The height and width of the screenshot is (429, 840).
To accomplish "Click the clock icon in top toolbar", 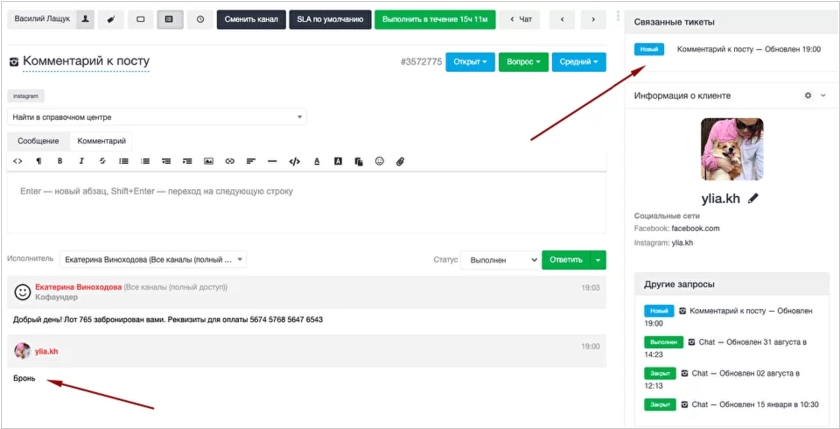I will 200,19.
